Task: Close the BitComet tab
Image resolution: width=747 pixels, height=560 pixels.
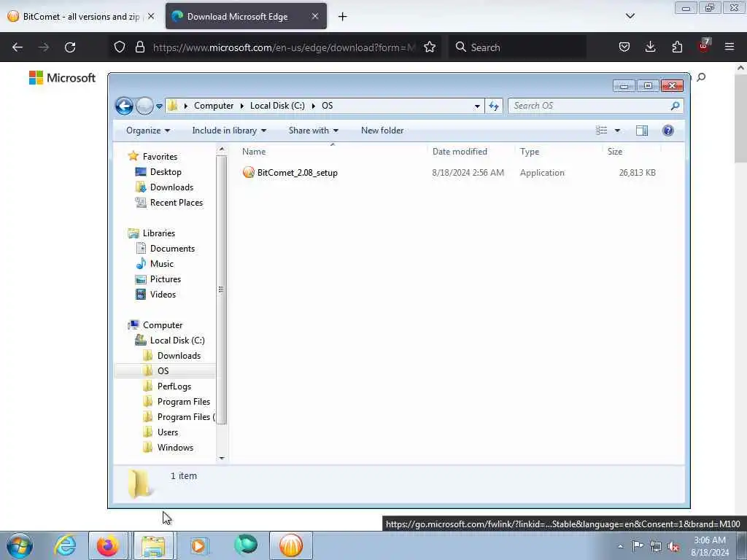Action: click(x=151, y=16)
